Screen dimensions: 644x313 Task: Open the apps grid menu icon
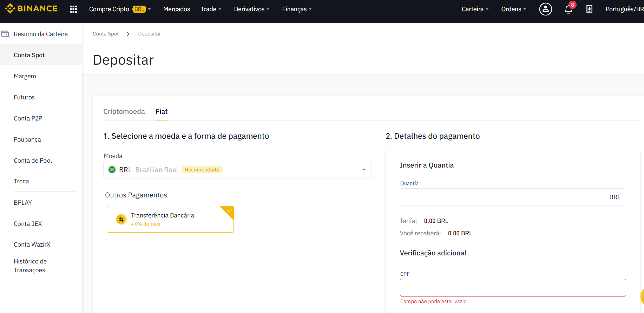pos(73,9)
